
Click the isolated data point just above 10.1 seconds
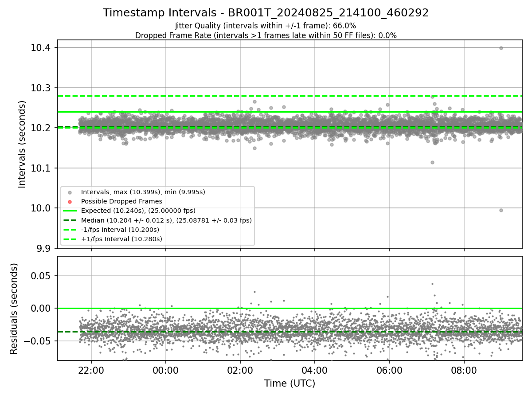pos(432,162)
